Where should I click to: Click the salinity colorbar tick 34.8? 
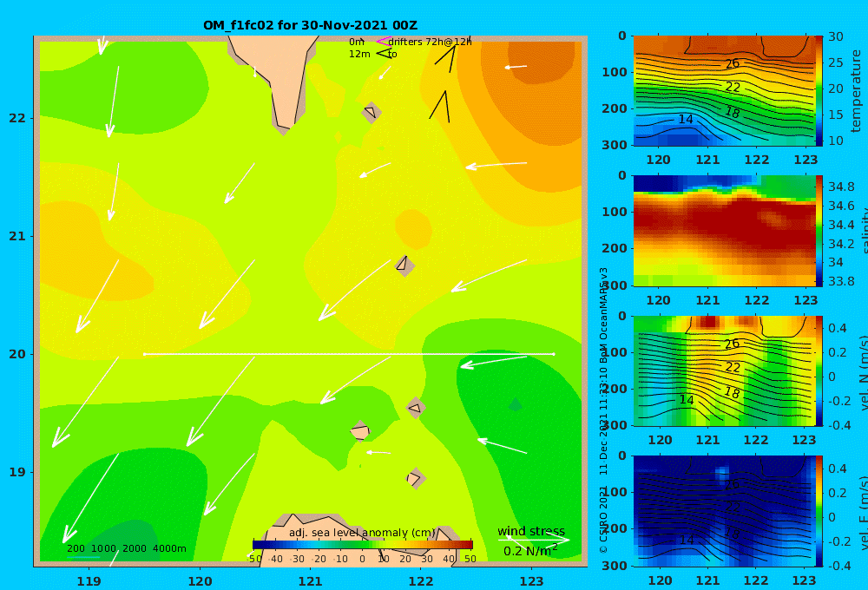click(841, 187)
